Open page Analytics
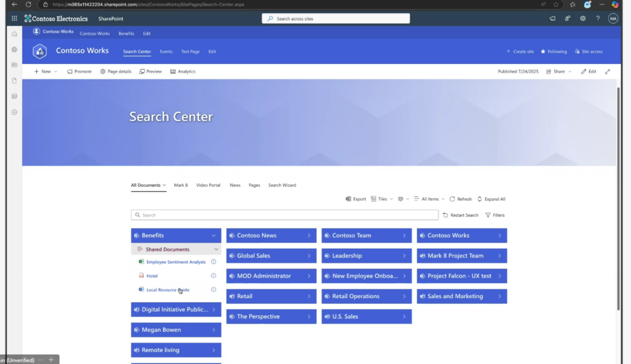Screen dimensions: 631x364 pyautogui.click(x=182, y=71)
